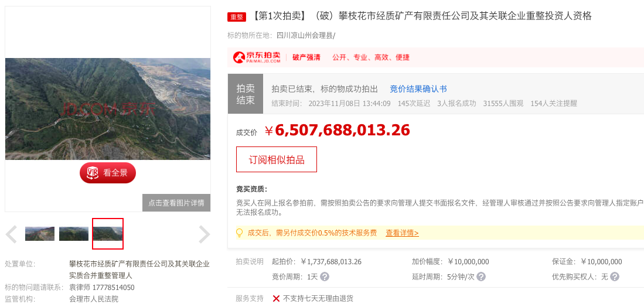Open the VR panorama view button
Viewport: 644px width, 307px height.
(108, 173)
